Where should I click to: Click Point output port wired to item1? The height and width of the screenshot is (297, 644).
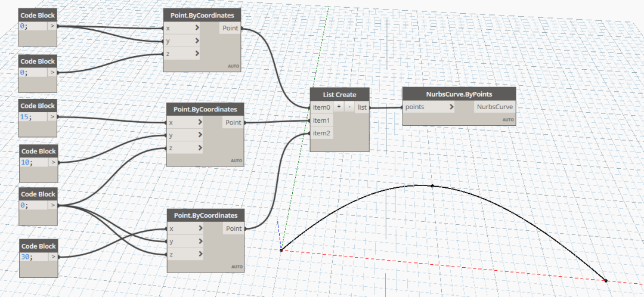pyautogui.click(x=234, y=122)
